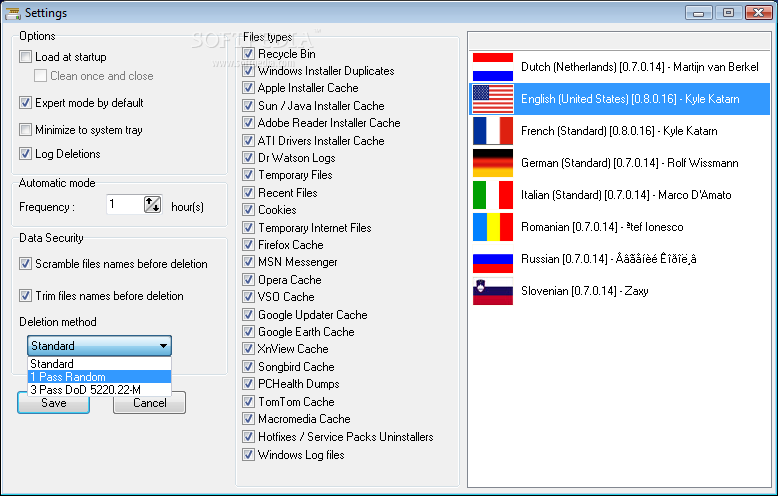Click the Italian flag icon
778x496 pixels.
click(493, 195)
